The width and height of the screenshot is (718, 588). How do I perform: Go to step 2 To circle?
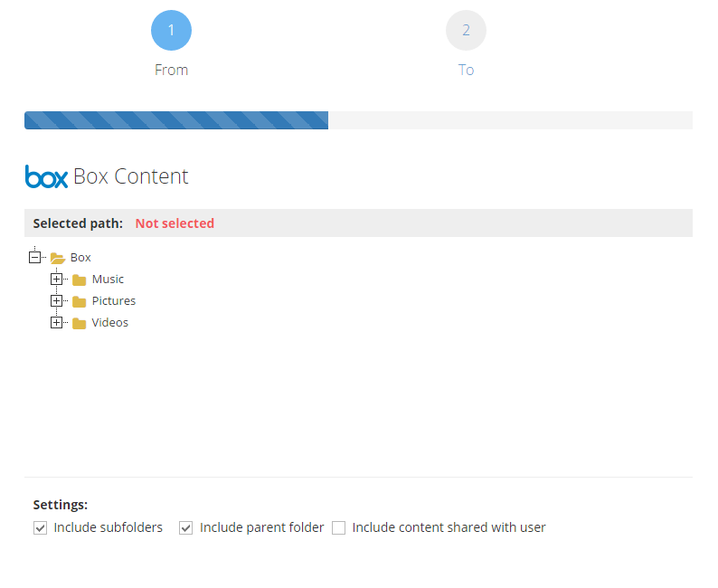pyautogui.click(x=466, y=30)
